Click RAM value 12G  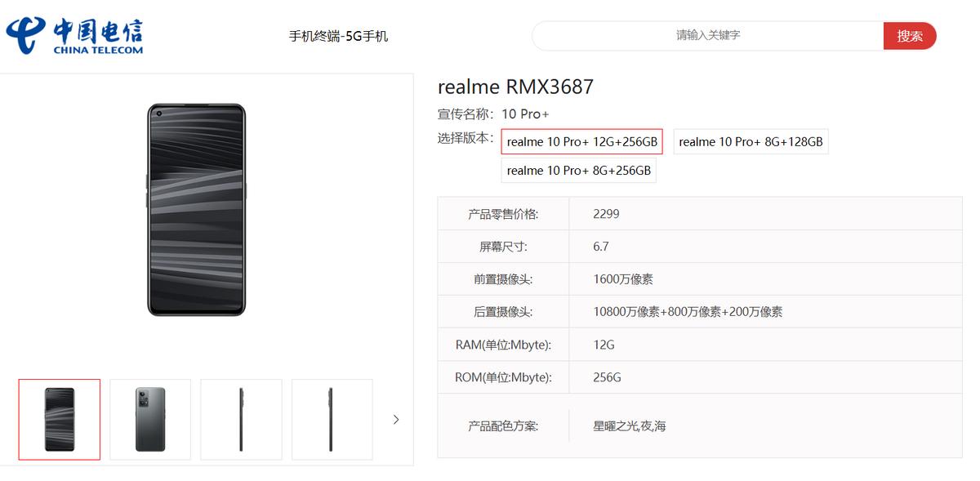[604, 345]
